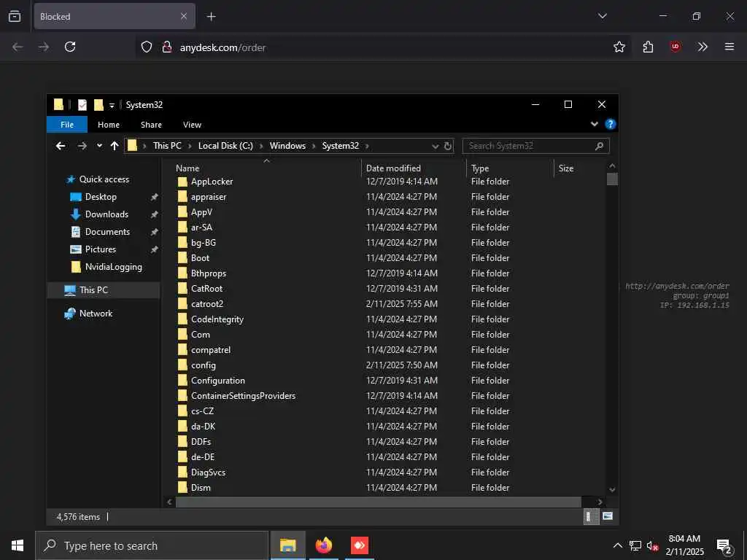This screenshot has height=560, width=747.
Task: Click the Firefox reload page icon
Action: pos(70,47)
